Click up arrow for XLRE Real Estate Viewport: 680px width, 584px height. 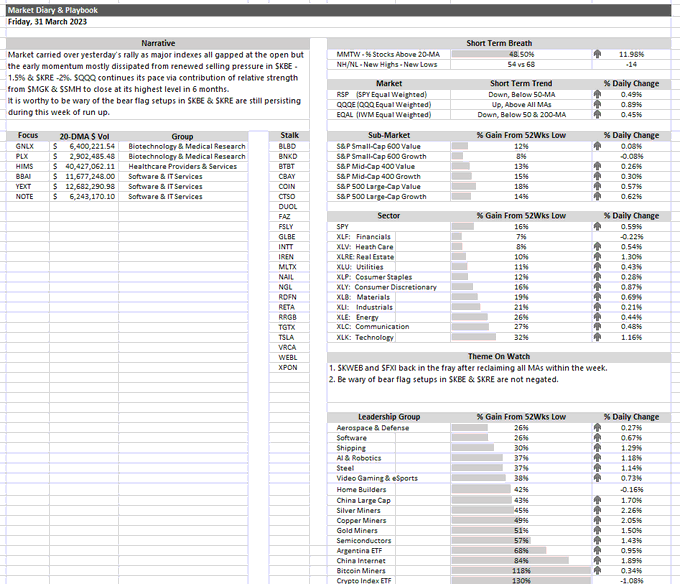coord(597,257)
